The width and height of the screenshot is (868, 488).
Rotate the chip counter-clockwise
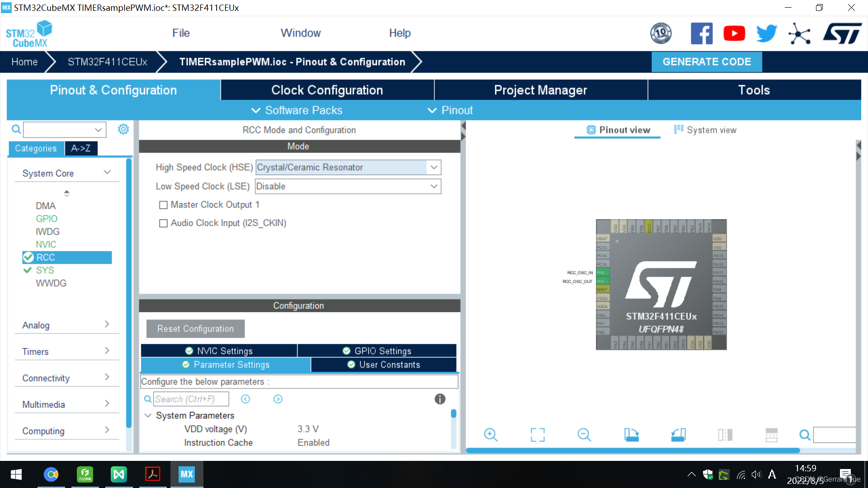pos(679,435)
